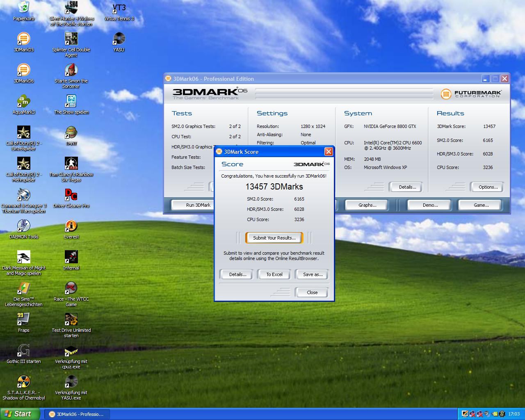Click the 1280 x 1024 resolution value
Screen dimensions: 525x420
click(313, 126)
